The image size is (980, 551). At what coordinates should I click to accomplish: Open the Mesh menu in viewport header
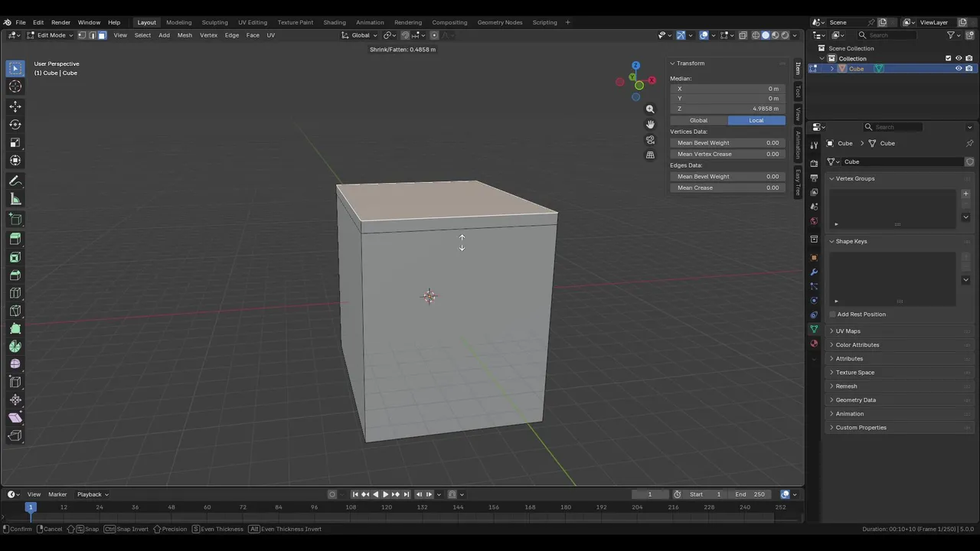(185, 35)
